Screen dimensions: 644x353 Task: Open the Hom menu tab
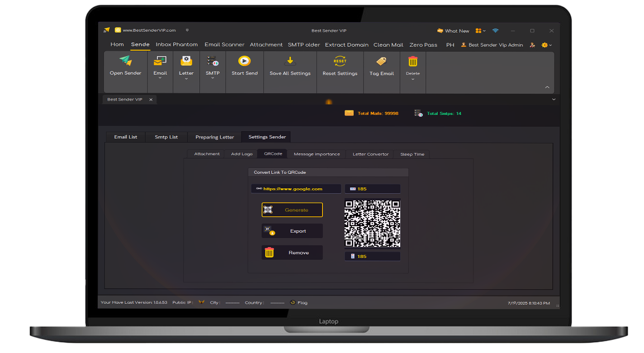117,44
